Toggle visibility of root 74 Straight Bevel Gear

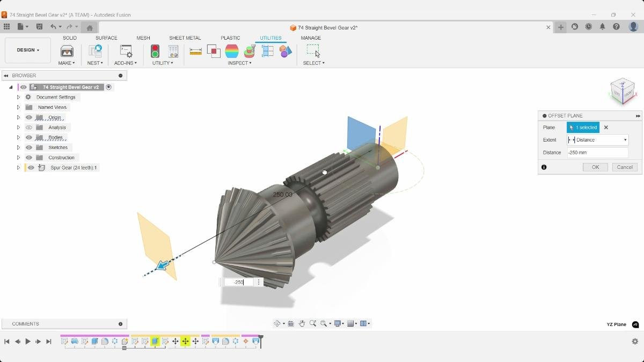pyautogui.click(x=23, y=87)
